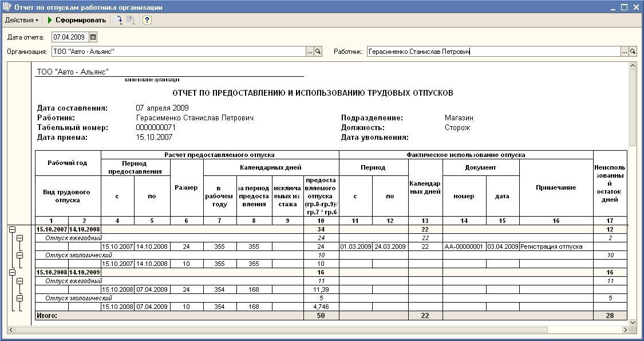Collapse second Отпуск экологический group
The height and width of the screenshot is (341, 644).
[x=19, y=299]
